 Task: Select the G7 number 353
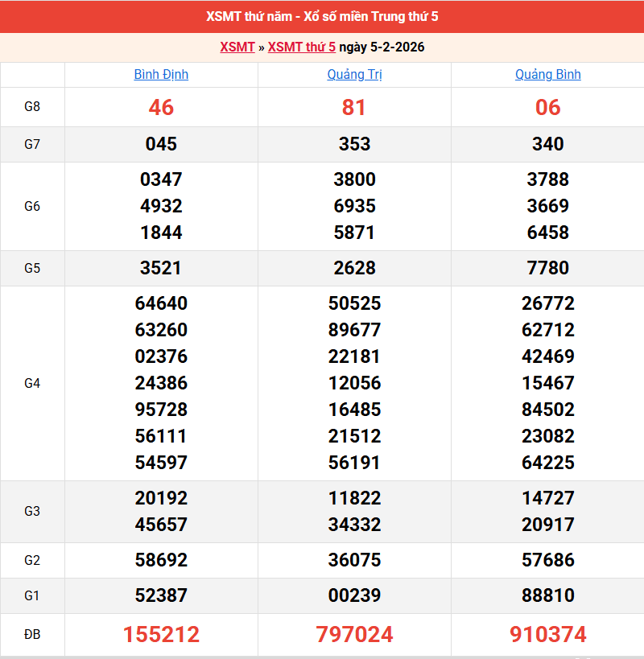click(x=354, y=144)
